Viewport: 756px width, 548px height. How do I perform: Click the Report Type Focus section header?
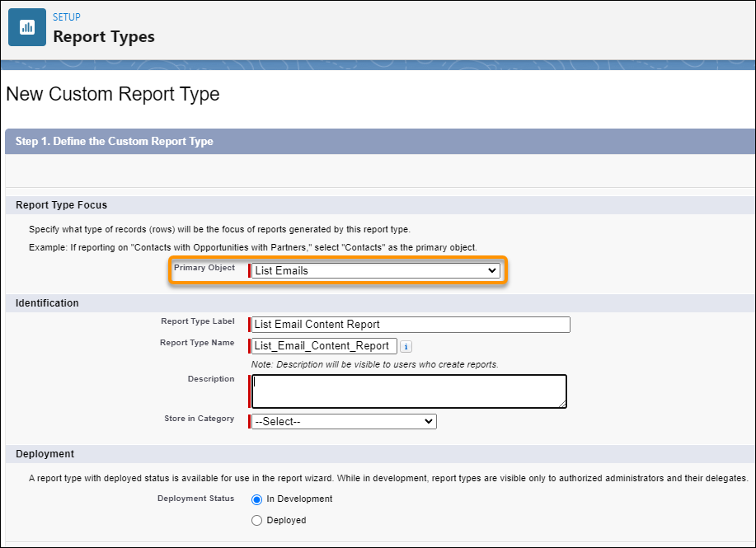pyautogui.click(x=62, y=205)
